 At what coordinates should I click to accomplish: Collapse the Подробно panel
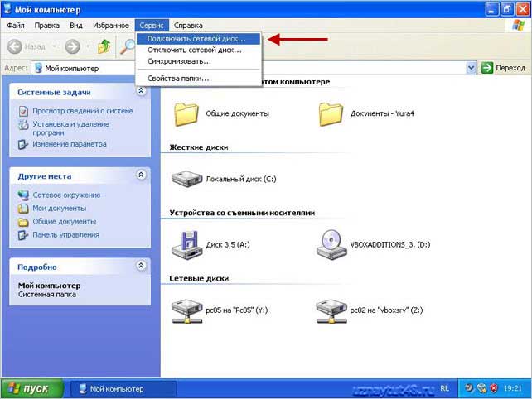(141, 265)
